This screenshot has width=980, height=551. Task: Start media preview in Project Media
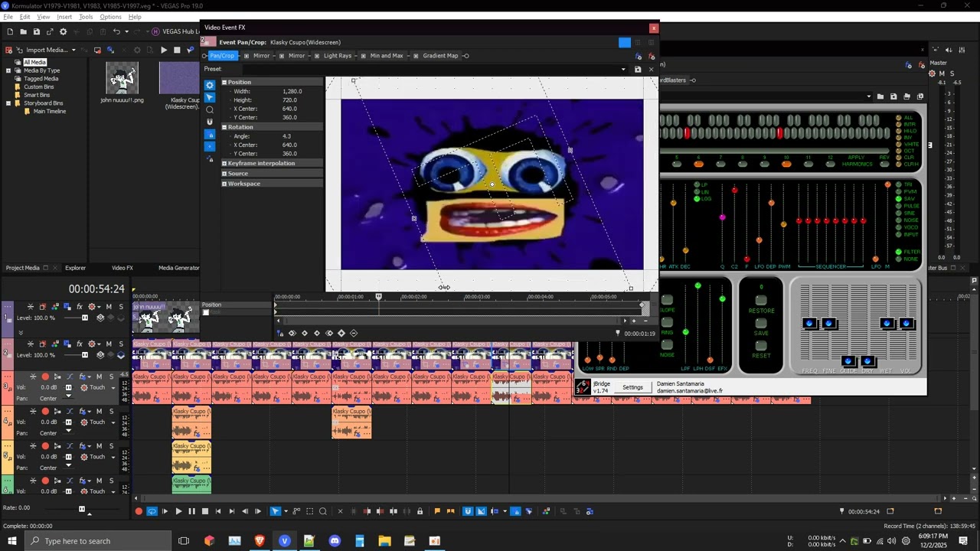(x=163, y=50)
